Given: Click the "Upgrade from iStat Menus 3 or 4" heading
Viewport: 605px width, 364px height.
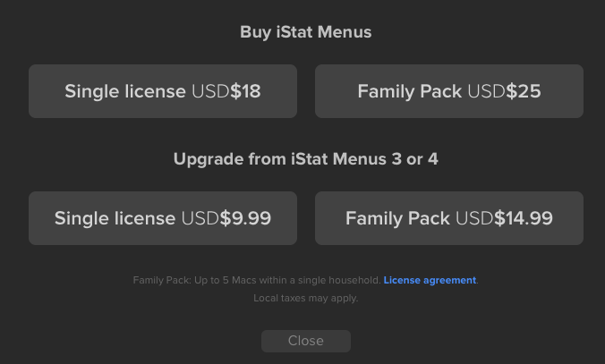Looking at the screenshot, I should click(x=305, y=159).
